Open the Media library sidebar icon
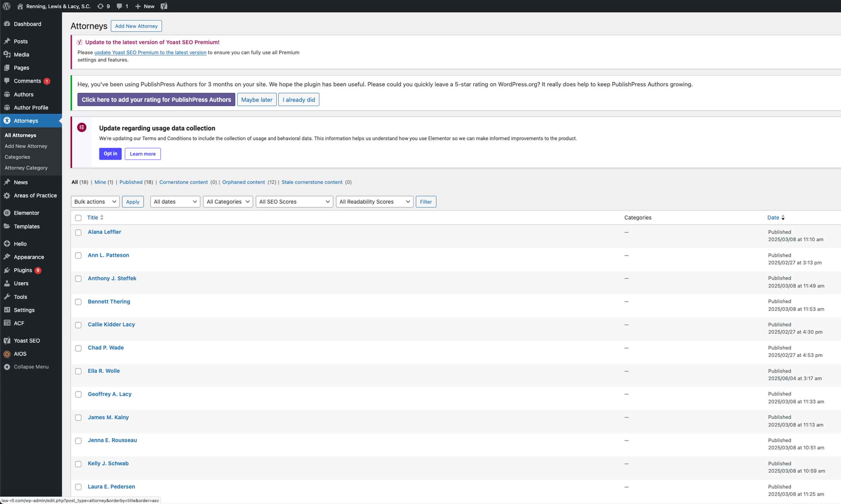The image size is (841, 504). (x=7, y=54)
